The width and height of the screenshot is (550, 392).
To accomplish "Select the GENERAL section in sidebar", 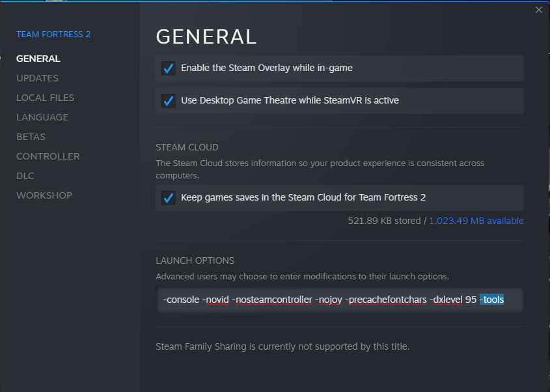I will (x=38, y=59).
